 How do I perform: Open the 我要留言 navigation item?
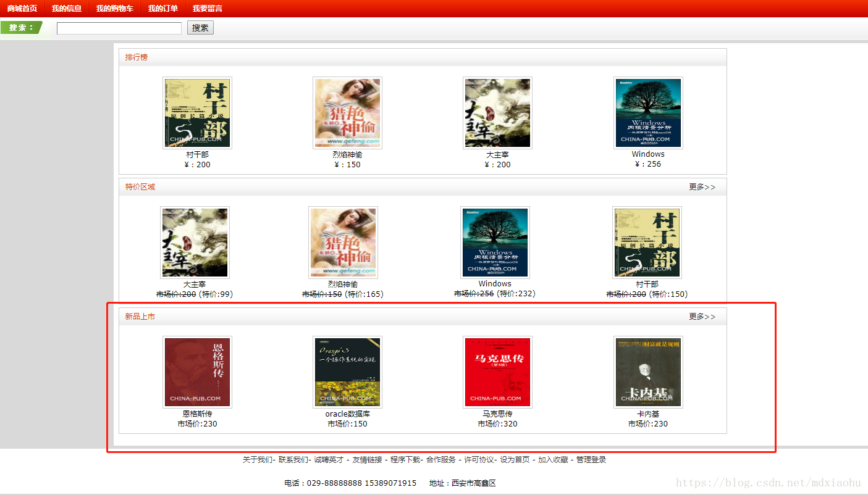pos(208,9)
